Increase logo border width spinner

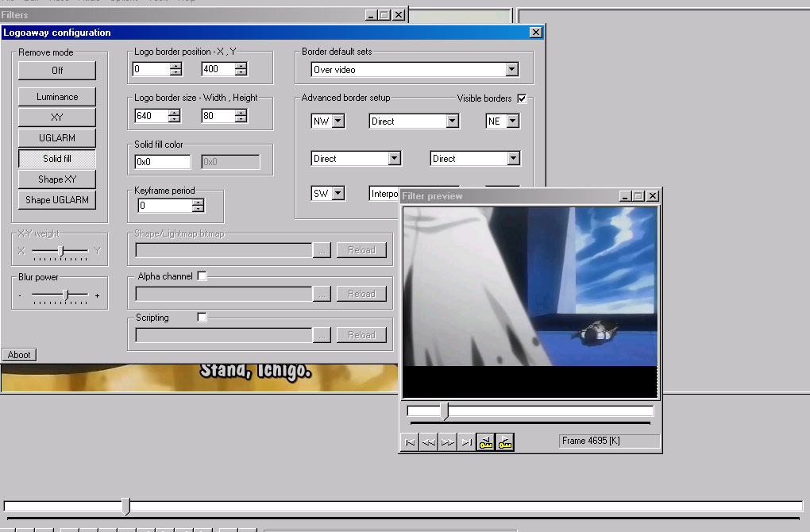click(175, 112)
